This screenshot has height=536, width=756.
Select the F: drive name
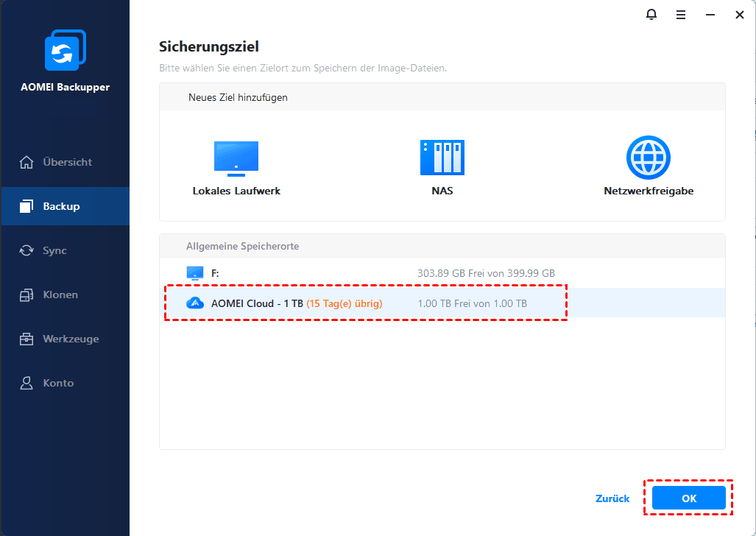215,273
